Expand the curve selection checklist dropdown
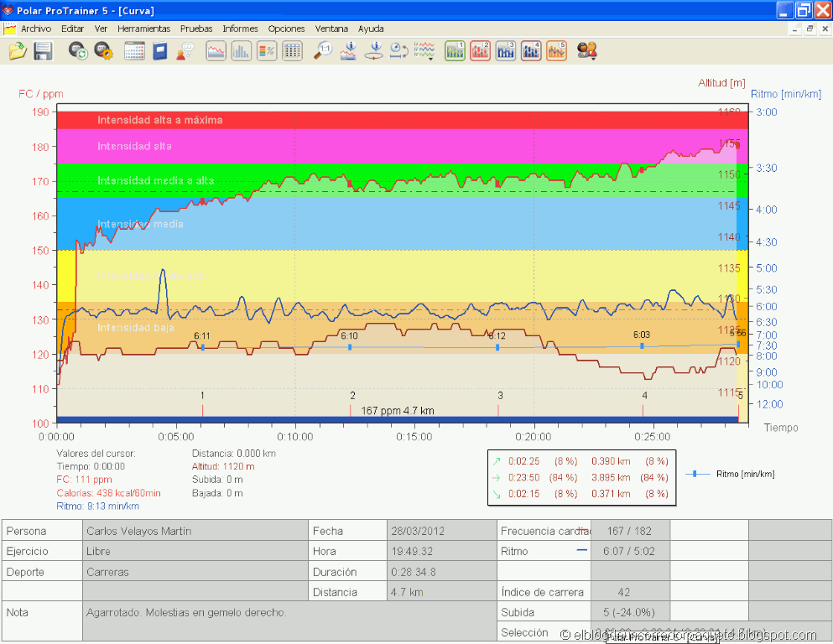The image size is (833, 644). 424,51
